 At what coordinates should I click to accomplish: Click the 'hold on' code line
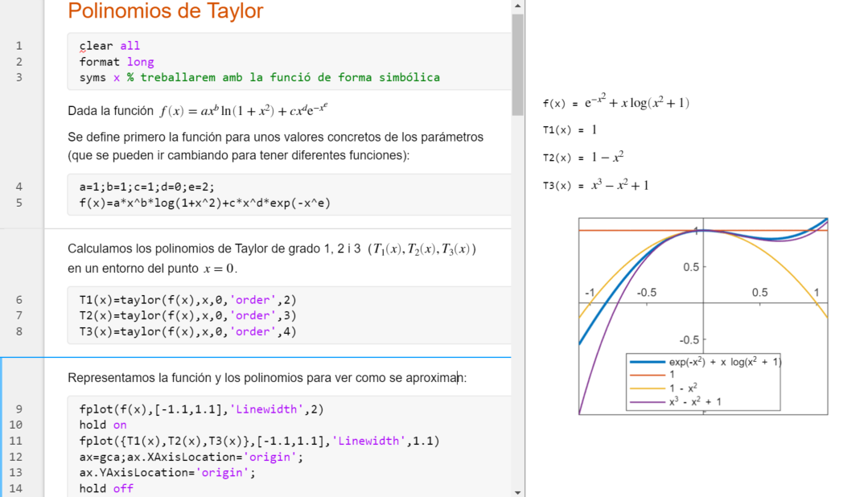pos(103,425)
